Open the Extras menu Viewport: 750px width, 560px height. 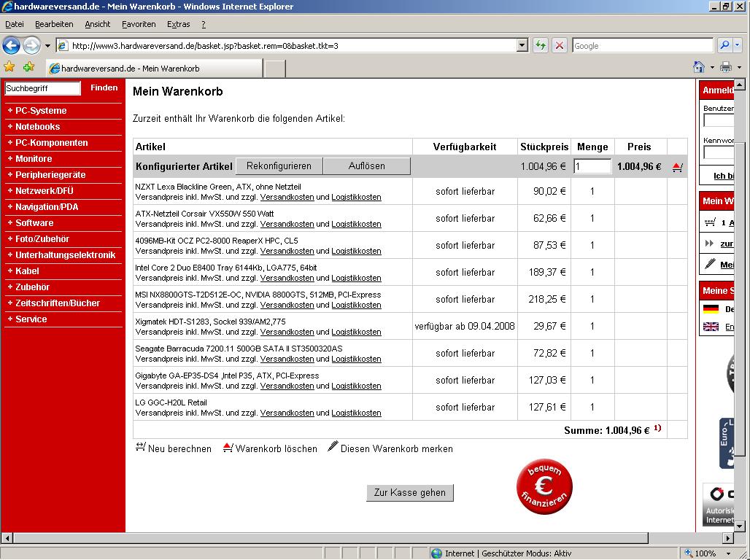pos(179,24)
